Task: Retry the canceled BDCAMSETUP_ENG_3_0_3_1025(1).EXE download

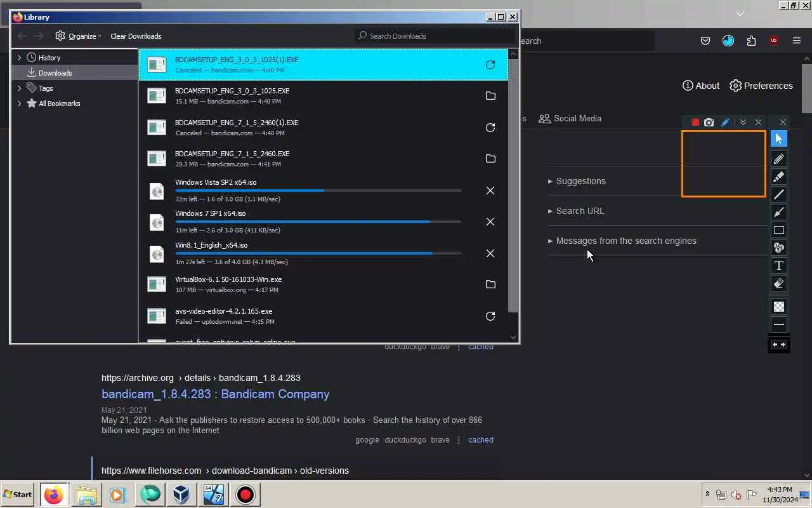Action: pyautogui.click(x=490, y=65)
